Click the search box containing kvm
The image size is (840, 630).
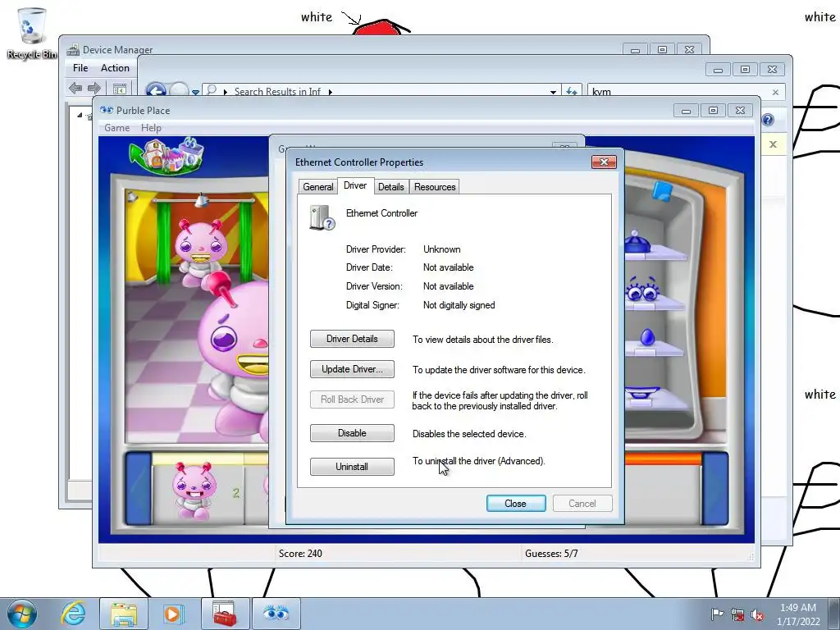click(678, 92)
